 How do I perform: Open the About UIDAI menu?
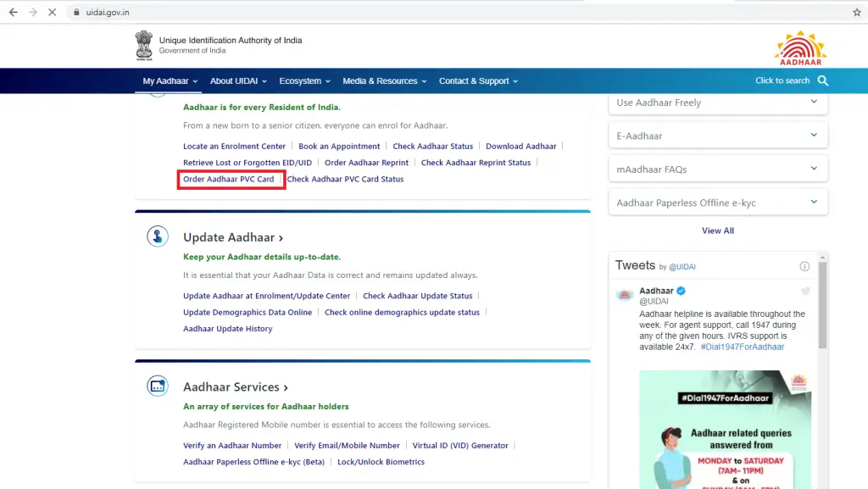[238, 81]
